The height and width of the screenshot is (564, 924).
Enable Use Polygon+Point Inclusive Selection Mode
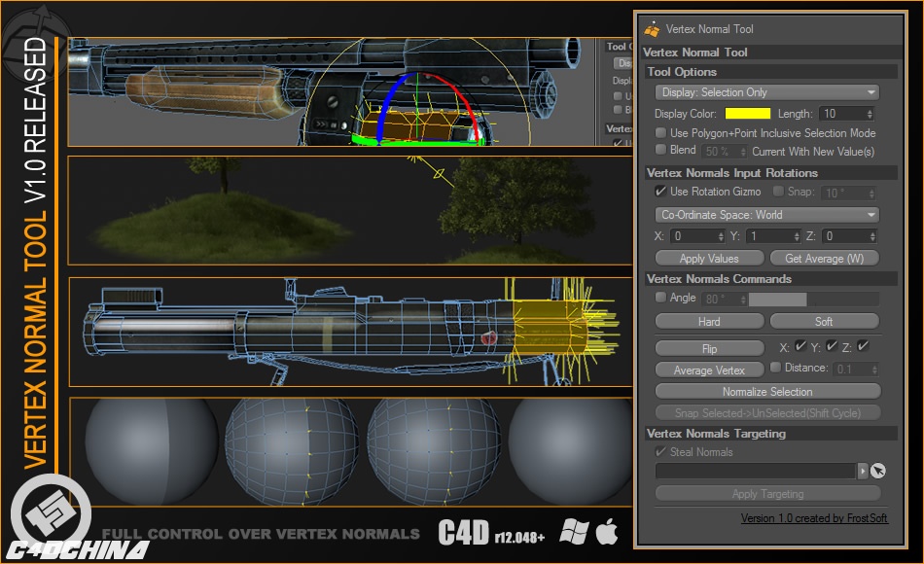pos(658,133)
